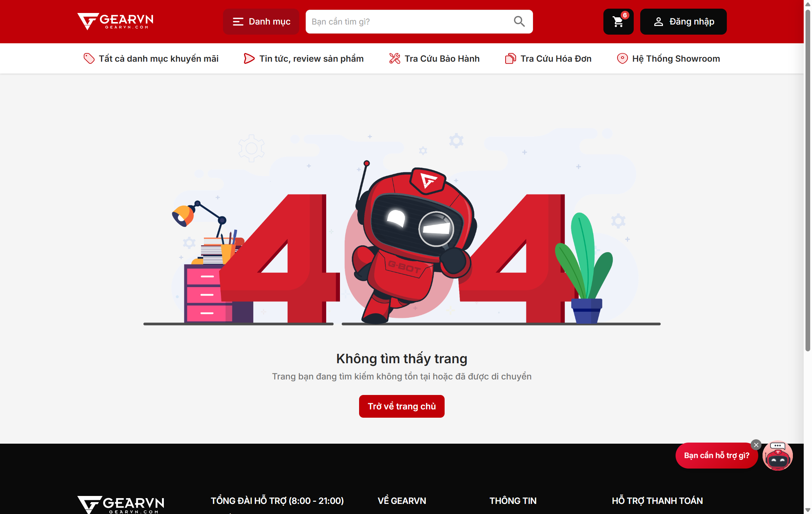
Task: Click the invoice lookup document icon
Action: pos(510,58)
